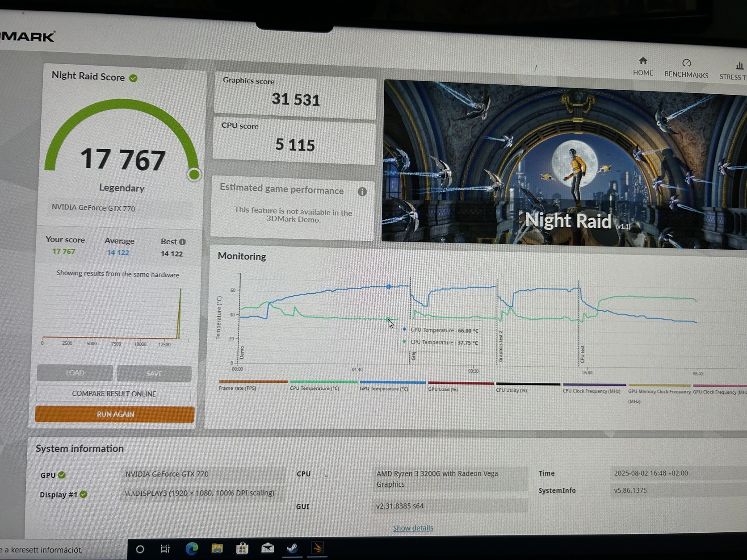Toggle the GPU Memory Clock Frequency series

pos(659,393)
